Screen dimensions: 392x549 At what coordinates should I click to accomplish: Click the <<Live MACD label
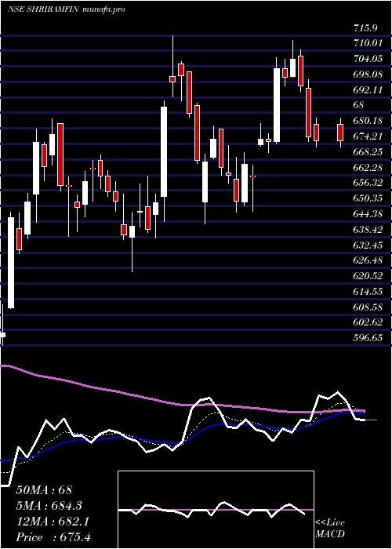point(330,529)
